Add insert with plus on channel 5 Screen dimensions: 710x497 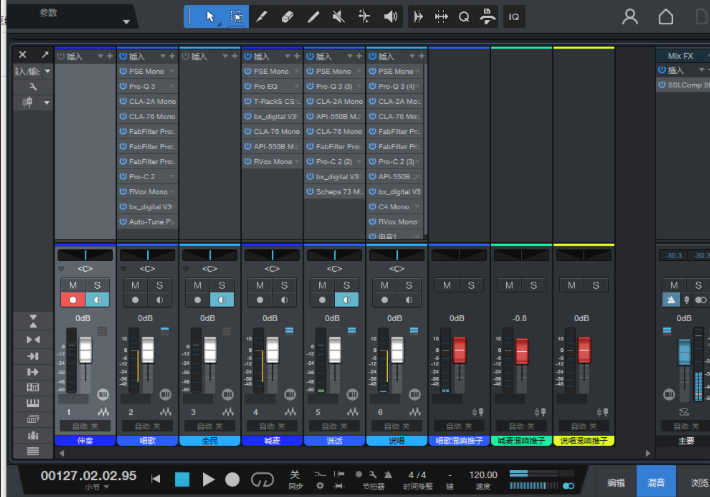[x=359, y=56]
